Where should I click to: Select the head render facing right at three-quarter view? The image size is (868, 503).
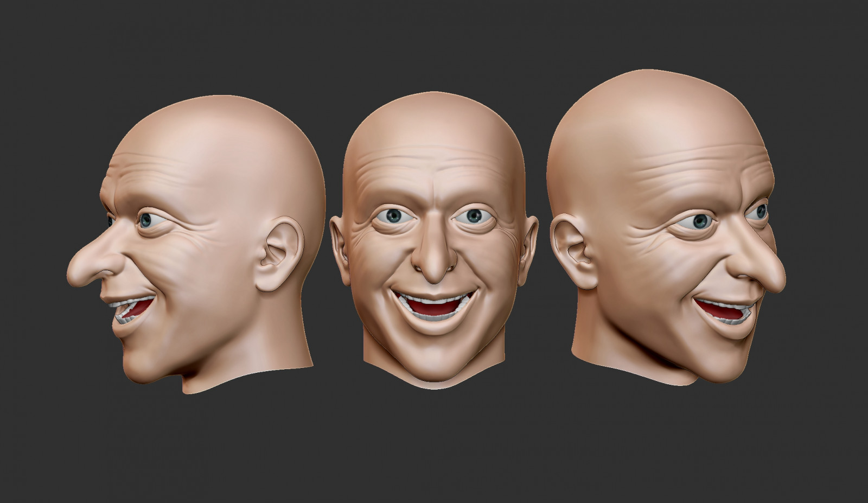[x=666, y=228]
